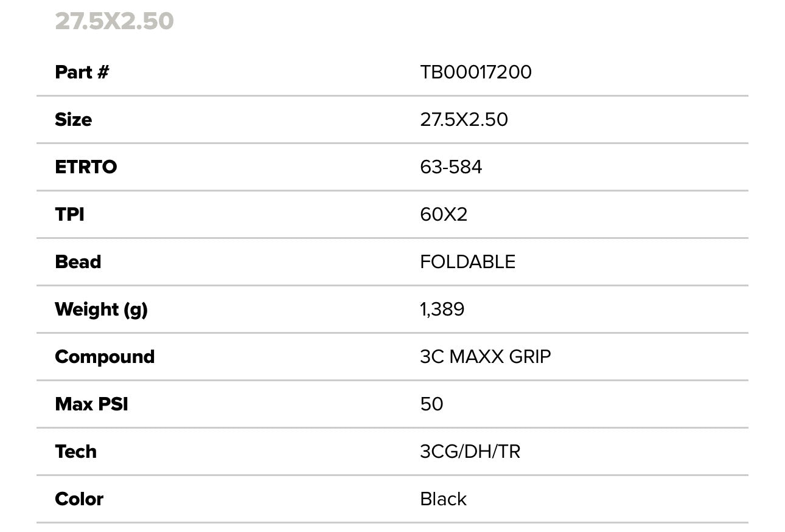Click the Bead row label
Screen dimensions: 785x532
point(78,262)
